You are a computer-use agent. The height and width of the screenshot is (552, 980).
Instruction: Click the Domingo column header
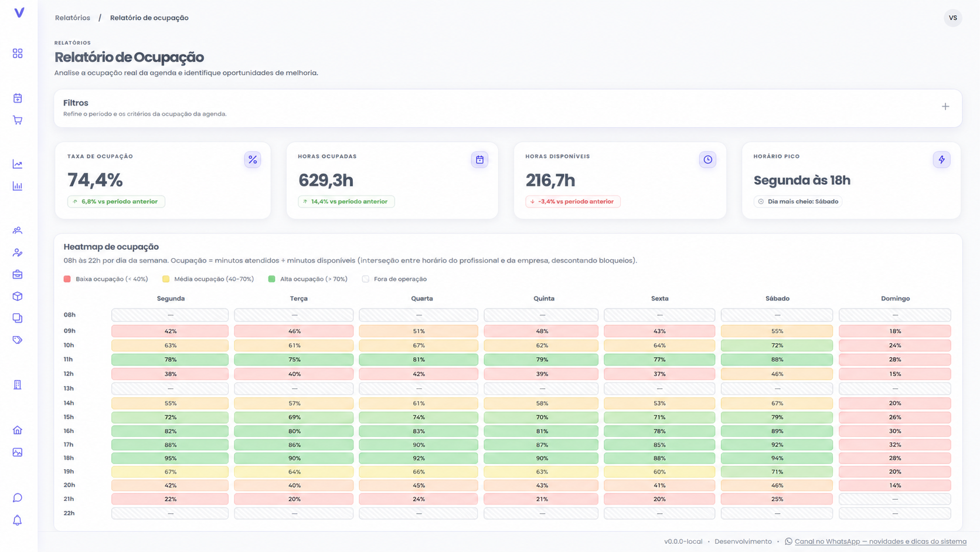pos(895,299)
